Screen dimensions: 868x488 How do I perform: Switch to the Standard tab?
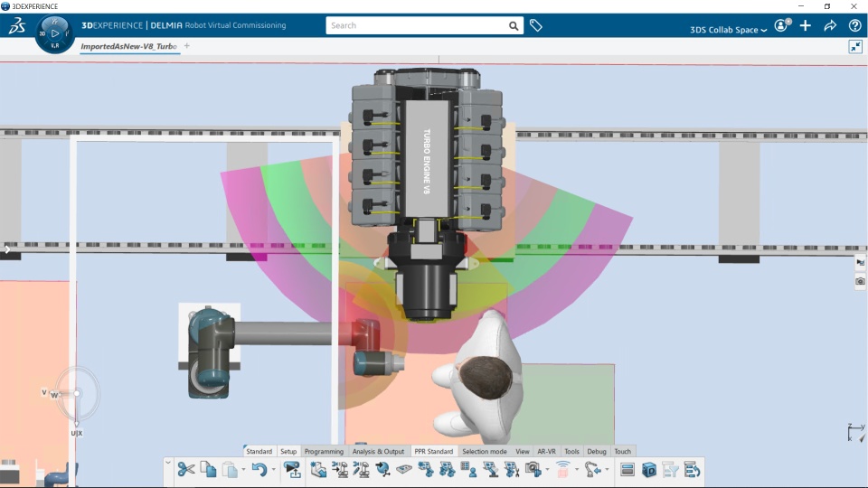[259, 452]
